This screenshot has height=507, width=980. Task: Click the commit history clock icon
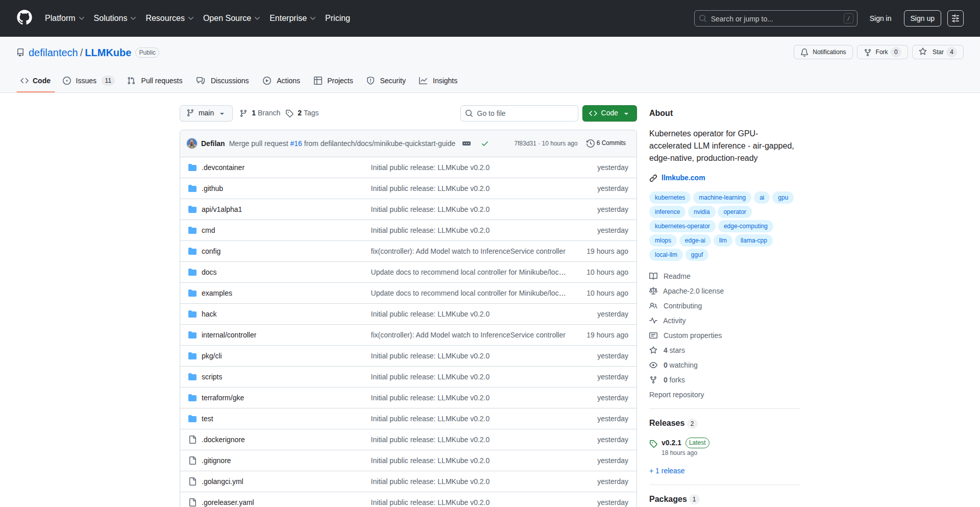(x=591, y=143)
